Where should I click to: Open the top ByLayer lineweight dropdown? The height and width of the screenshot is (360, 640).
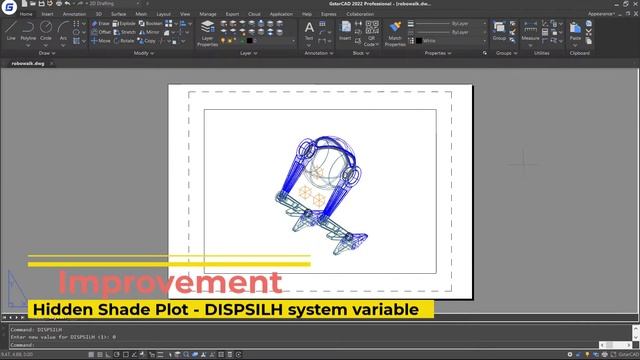(x=451, y=24)
